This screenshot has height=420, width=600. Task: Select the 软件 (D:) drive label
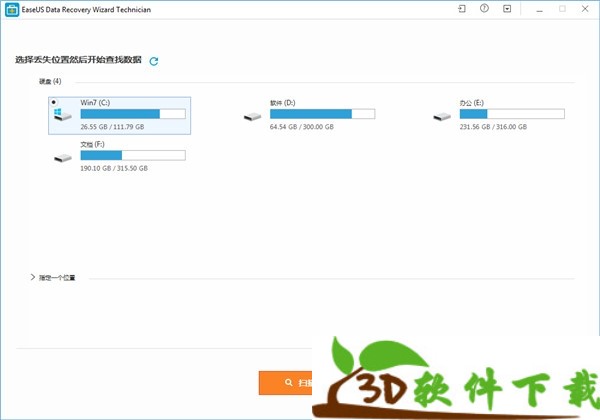click(283, 103)
